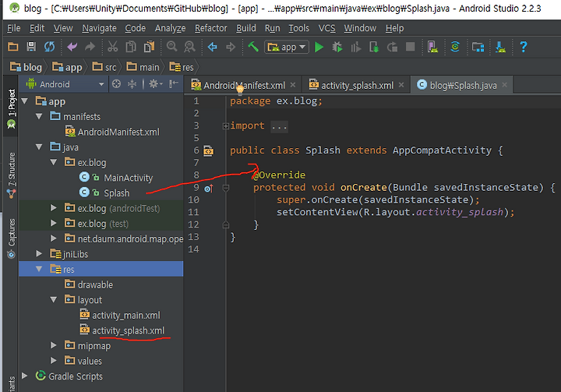561x392 pixels.
Task: Click the Undo arrow icon
Action: (x=72, y=47)
